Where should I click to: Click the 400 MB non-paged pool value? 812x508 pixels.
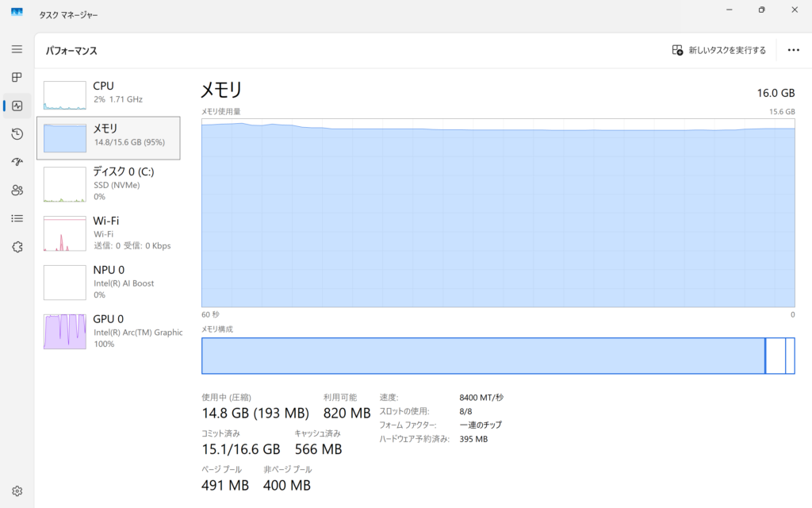[x=287, y=486]
